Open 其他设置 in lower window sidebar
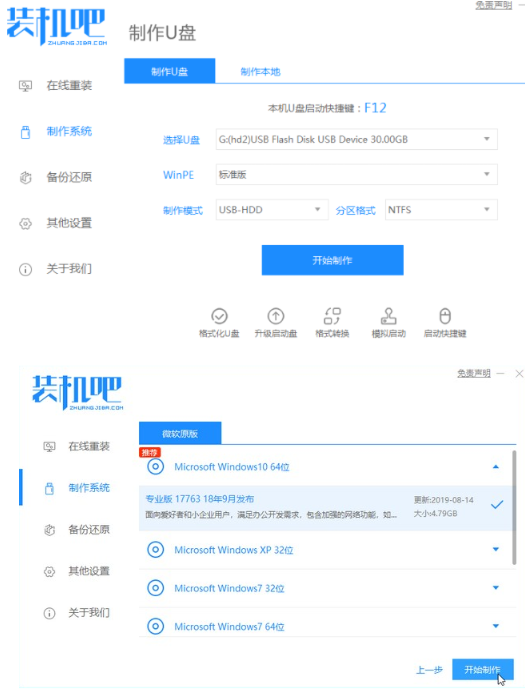Screen dimensions: 525x694 77,571
